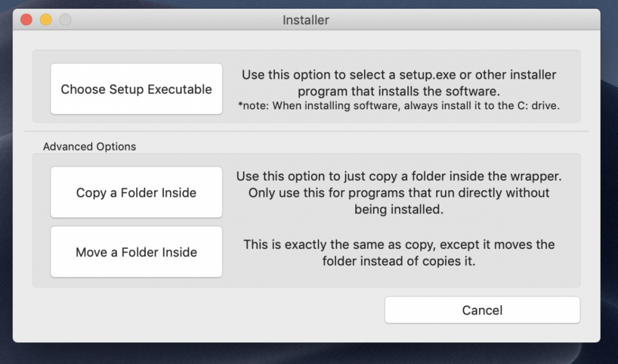Click the desktop background outside the window
The height and width of the screenshot is (364, 618).
tap(609, 185)
